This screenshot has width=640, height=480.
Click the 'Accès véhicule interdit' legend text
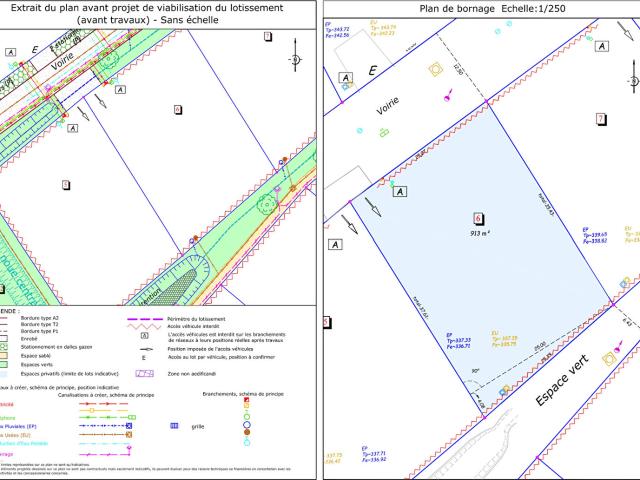[x=193, y=326]
